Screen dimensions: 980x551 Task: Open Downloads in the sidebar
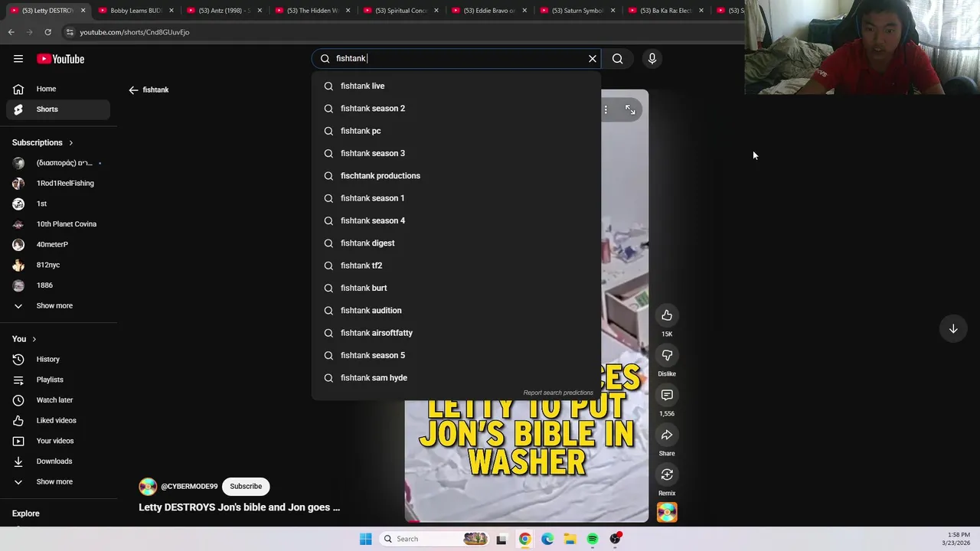(x=58, y=461)
